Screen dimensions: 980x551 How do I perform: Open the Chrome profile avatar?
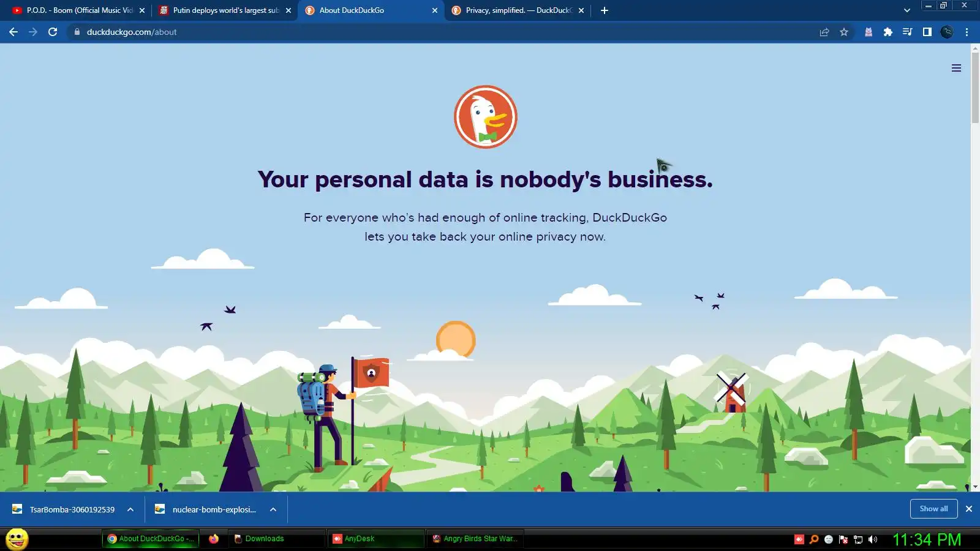(947, 32)
